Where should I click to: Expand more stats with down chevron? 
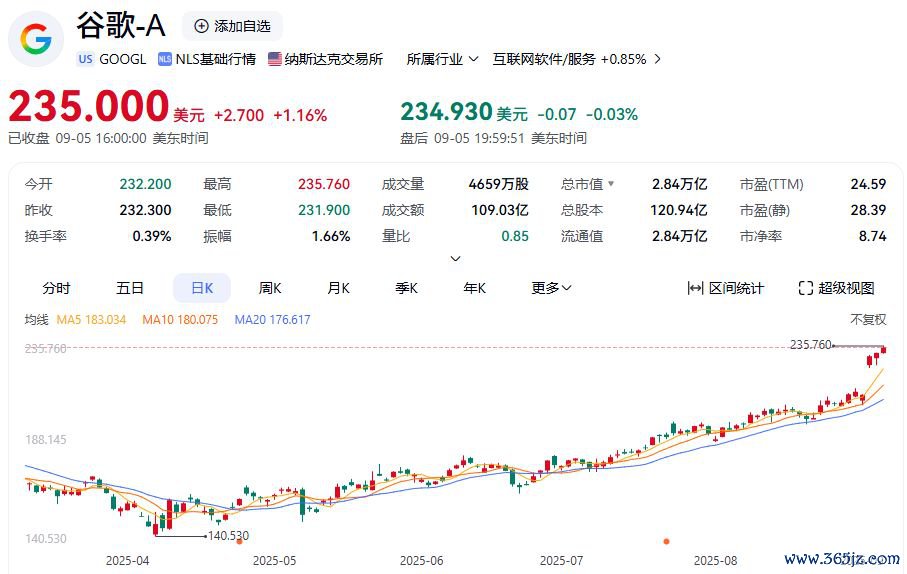(455, 259)
